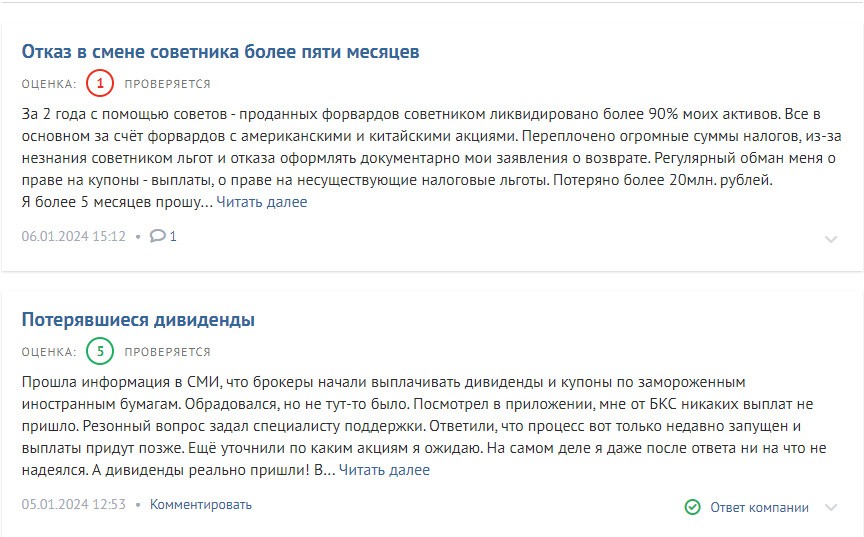Click "Проверяется" status on the adviser review

168,84
